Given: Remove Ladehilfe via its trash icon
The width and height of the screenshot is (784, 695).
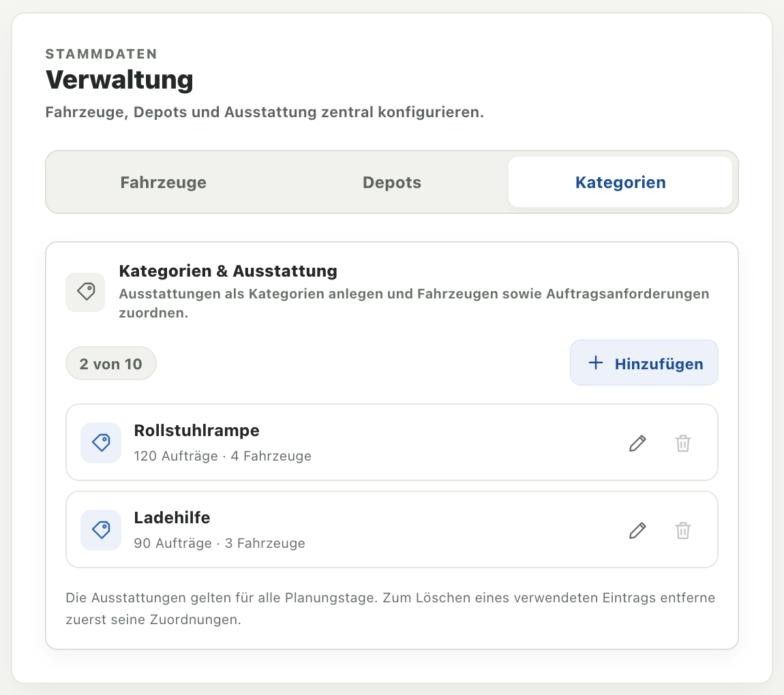Looking at the screenshot, I should tap(683, 530).
